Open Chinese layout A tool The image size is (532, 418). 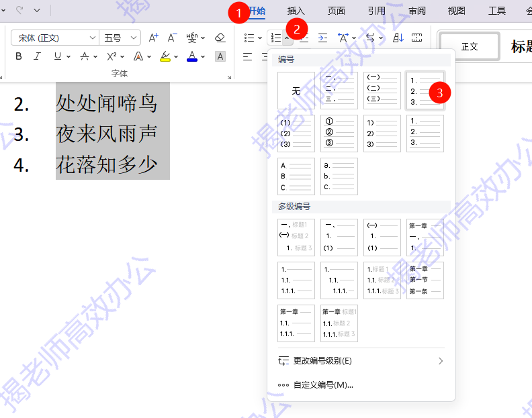pyautogui.click(x=343, y=38)
